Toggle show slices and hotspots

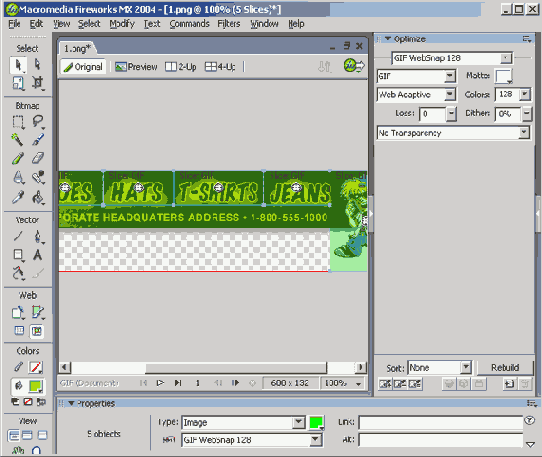[x=37, y=331]
